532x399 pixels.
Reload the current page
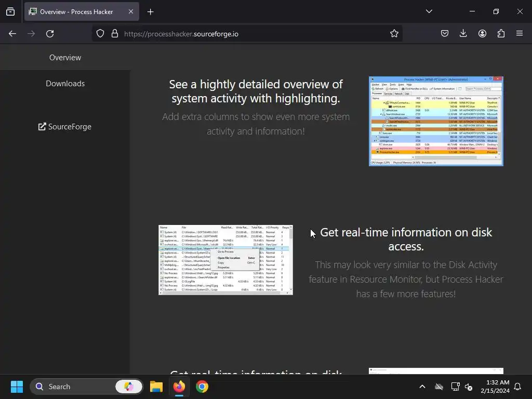[x=50, y=34]
